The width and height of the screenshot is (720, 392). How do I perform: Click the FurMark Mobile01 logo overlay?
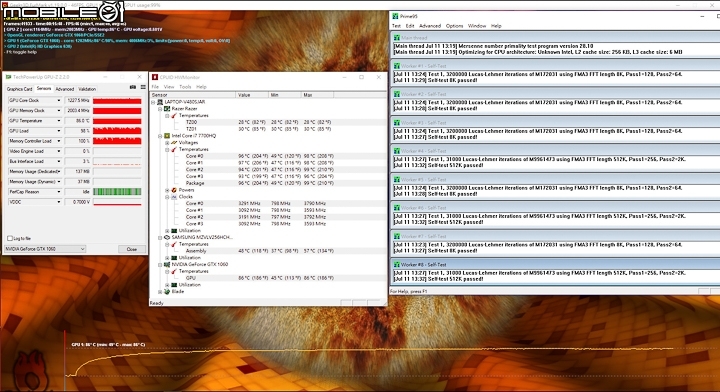pyautogui.click(x=63, y=12)
